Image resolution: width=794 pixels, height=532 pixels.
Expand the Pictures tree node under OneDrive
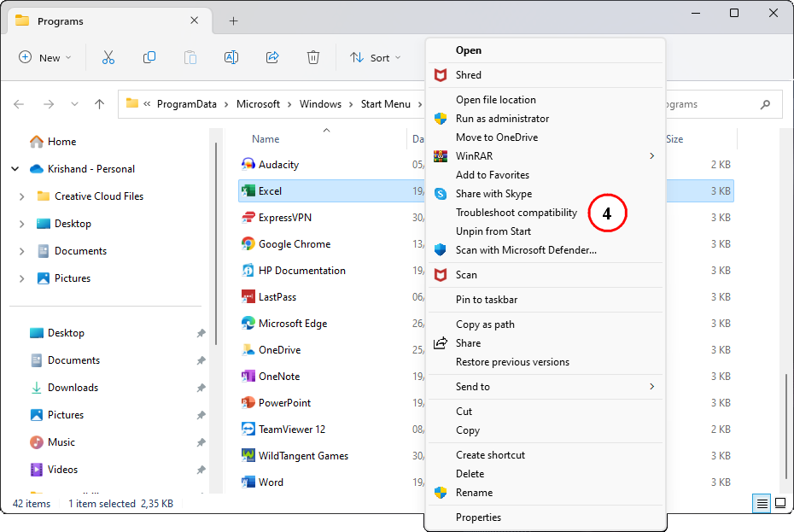pos(22,278)
